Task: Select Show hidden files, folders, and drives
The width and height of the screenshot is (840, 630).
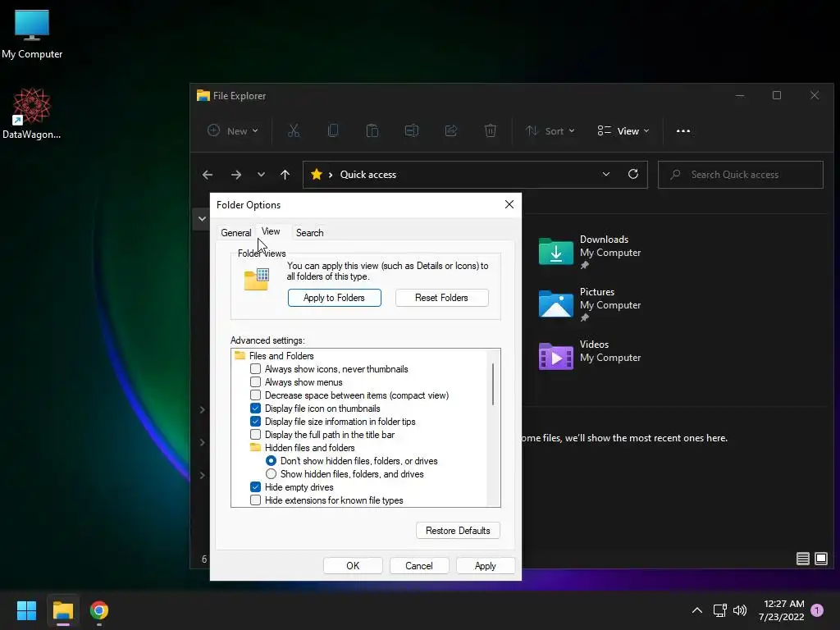Action: click(271, 474)
